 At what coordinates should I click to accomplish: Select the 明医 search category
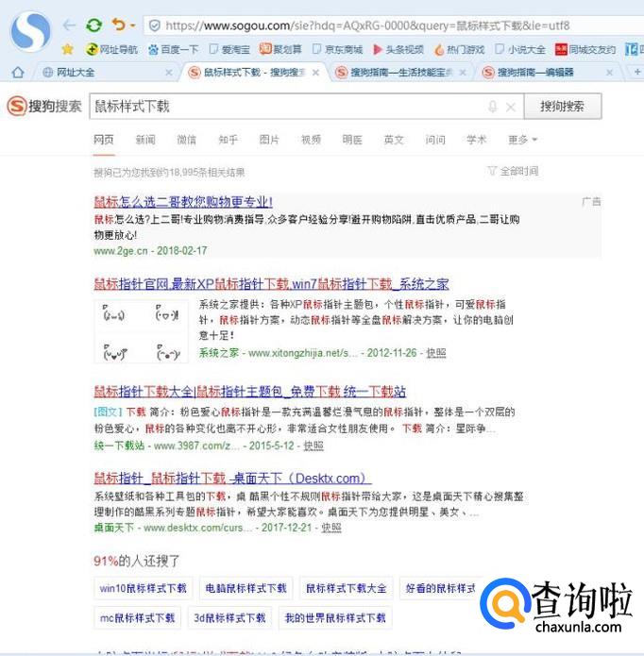click(x=352, y=140)
